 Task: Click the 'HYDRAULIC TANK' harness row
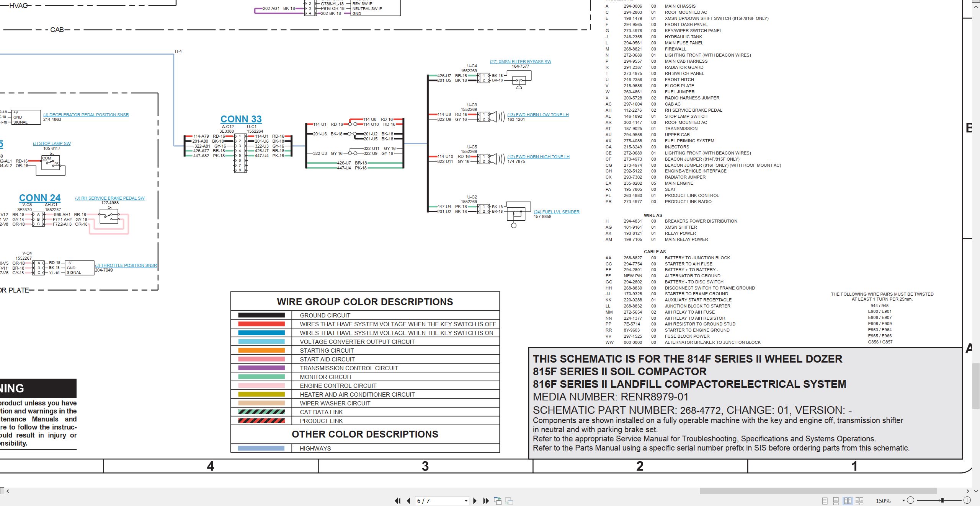[x=653, y=37]
